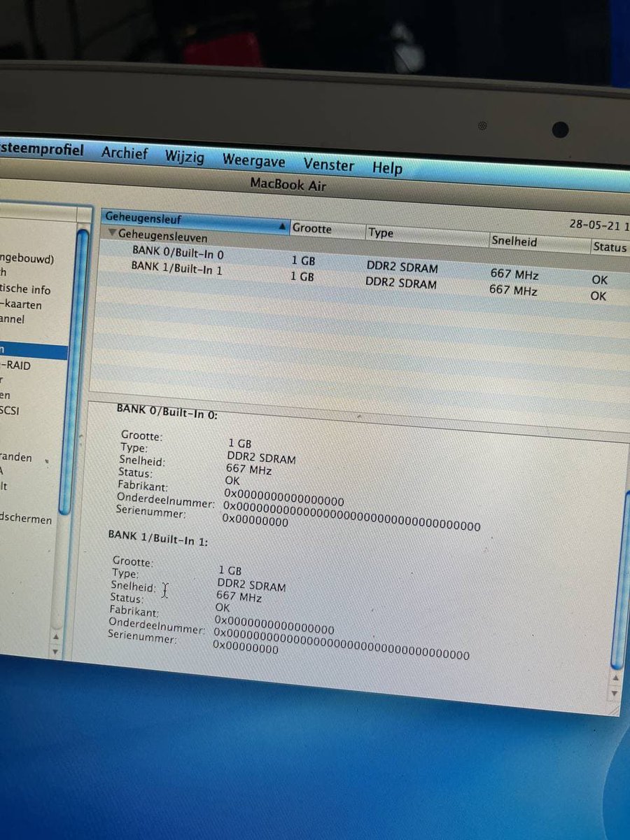Open the Venster menu
This screenshot has width=630, height=840.
(328, 165)
